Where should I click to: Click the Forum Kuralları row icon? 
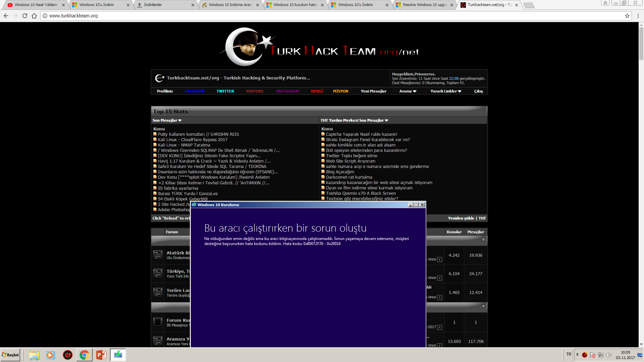[x=158, y=322]
